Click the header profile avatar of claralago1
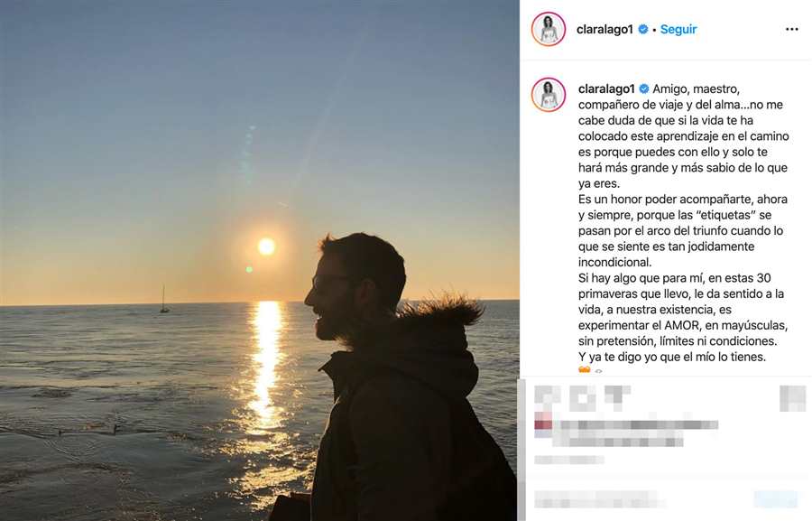812x521 pixels. [x=549, y=29]
